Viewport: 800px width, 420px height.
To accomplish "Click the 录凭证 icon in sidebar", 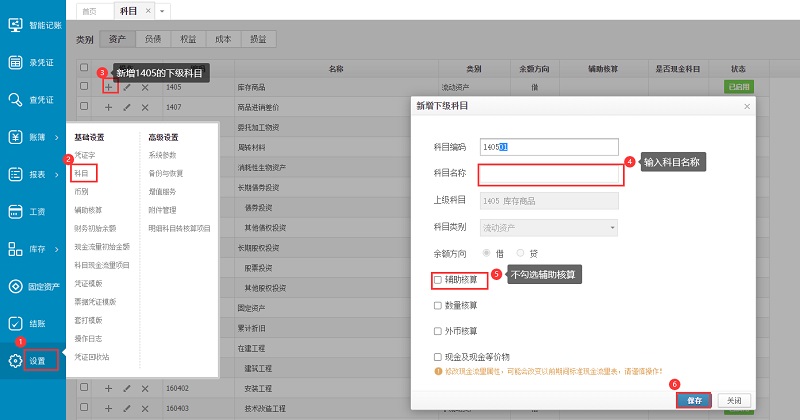I will pyautogui.click(x=15, y=62).
